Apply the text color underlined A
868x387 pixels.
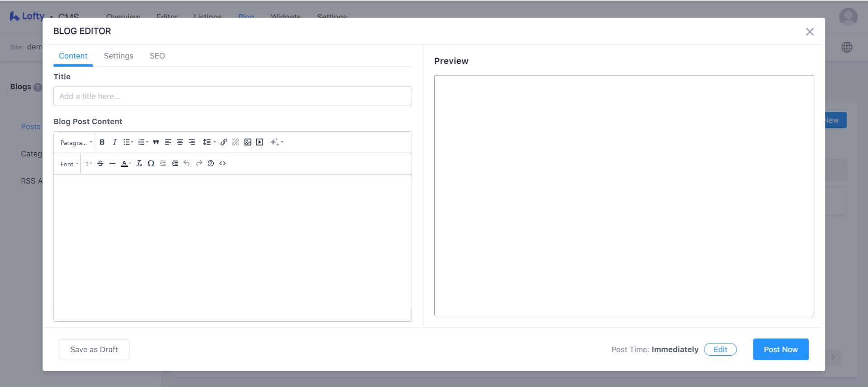[124, 164]
